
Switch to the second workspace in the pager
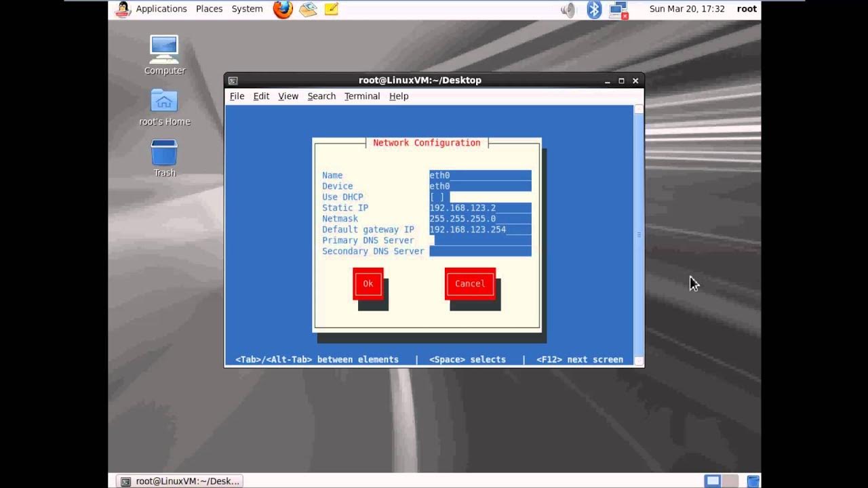click(x=730, y=481)
